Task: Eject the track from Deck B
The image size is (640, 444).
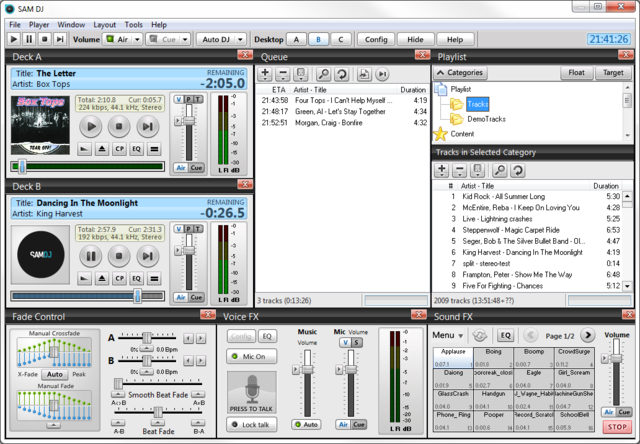Action: point(102,279)
